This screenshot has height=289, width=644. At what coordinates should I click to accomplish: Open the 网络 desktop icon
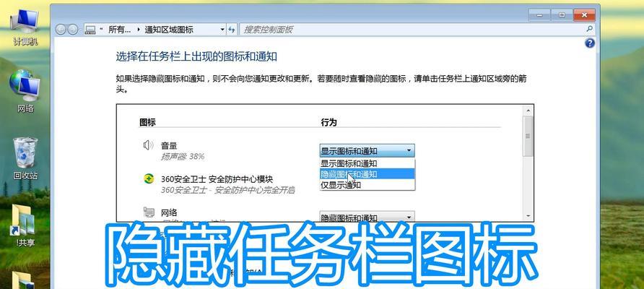point(25,91)
